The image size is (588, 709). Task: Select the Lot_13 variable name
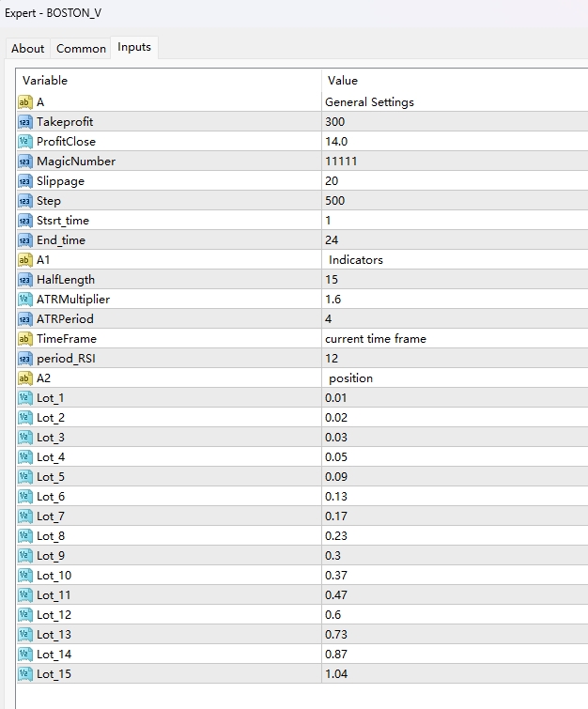(54, 635)
